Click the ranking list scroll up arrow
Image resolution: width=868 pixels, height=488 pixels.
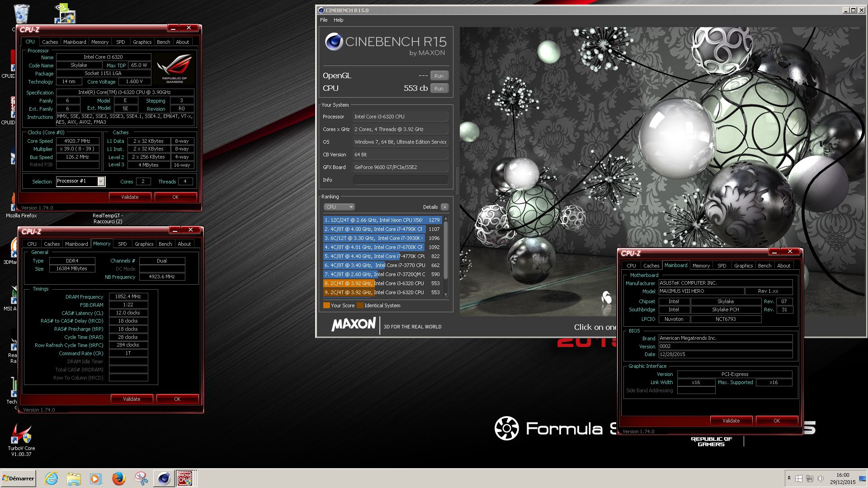(x=446, y=219)
